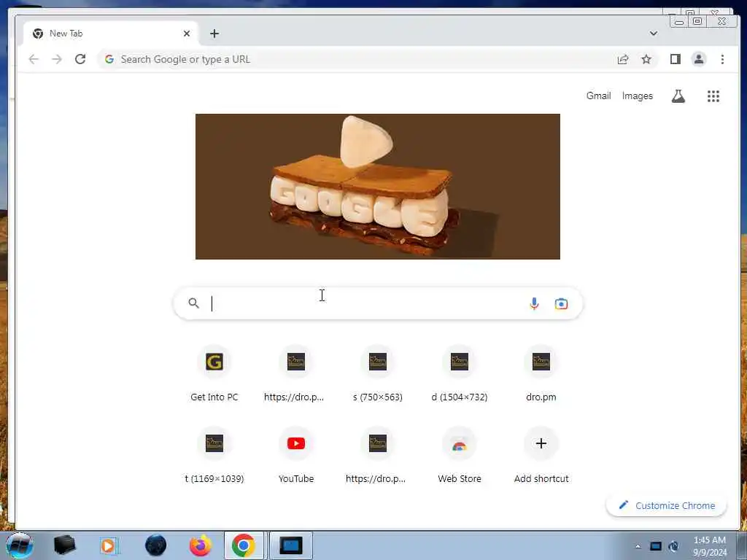Launch Firefox from the taskbar

(200, 545)
